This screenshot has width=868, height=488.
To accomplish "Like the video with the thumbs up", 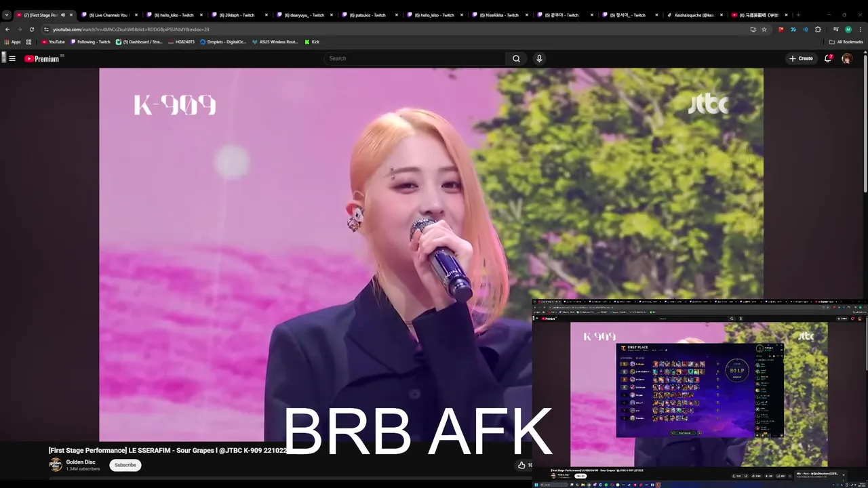I will (521, 465).
